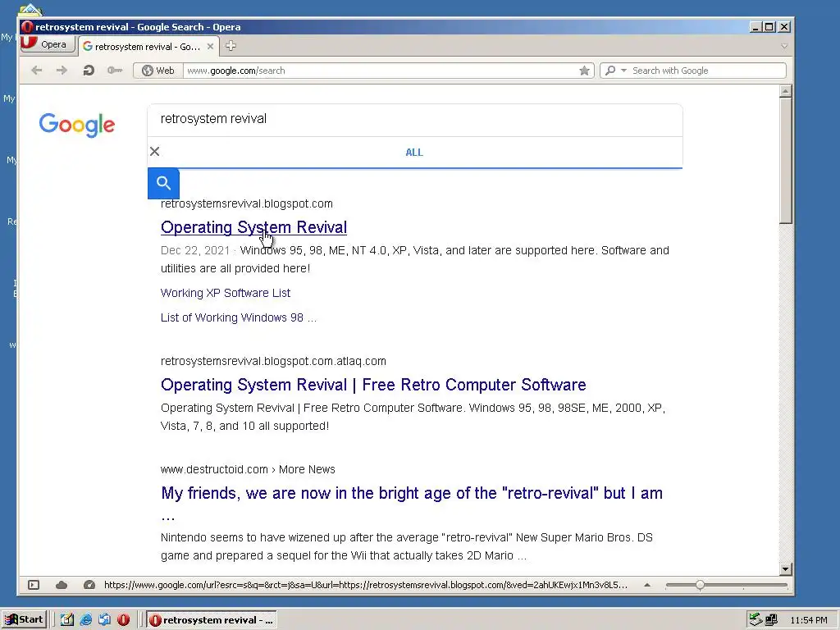The image size is (840, 630).
Task: Open the destructoid retro-revival article link
Action: coord(412,493)
